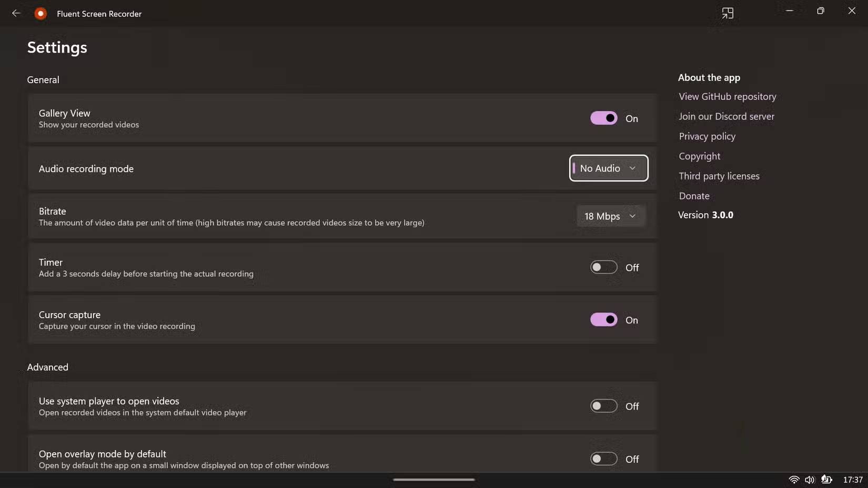Click the taskbar handle at screen bottom

(433, 479)
